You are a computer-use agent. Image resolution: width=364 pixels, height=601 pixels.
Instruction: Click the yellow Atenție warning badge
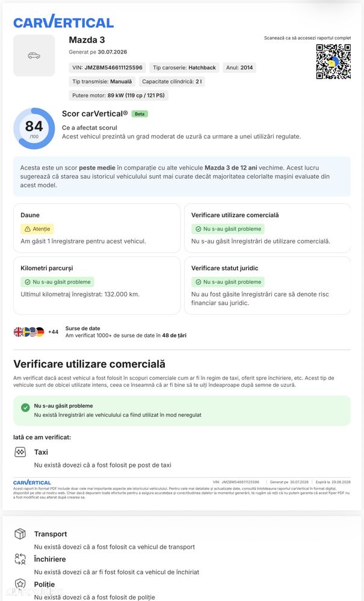click(x=37, y=229)
